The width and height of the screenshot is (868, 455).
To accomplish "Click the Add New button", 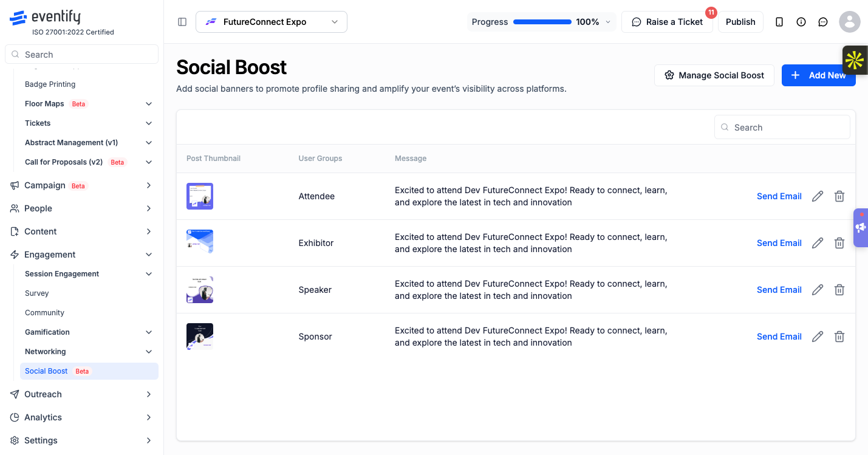I will pos(819,75).
